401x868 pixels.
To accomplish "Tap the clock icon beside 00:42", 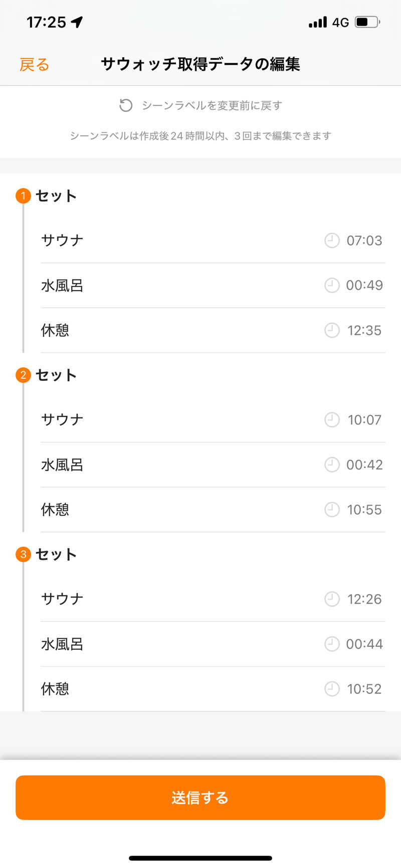I will click(x=332, y=465).
